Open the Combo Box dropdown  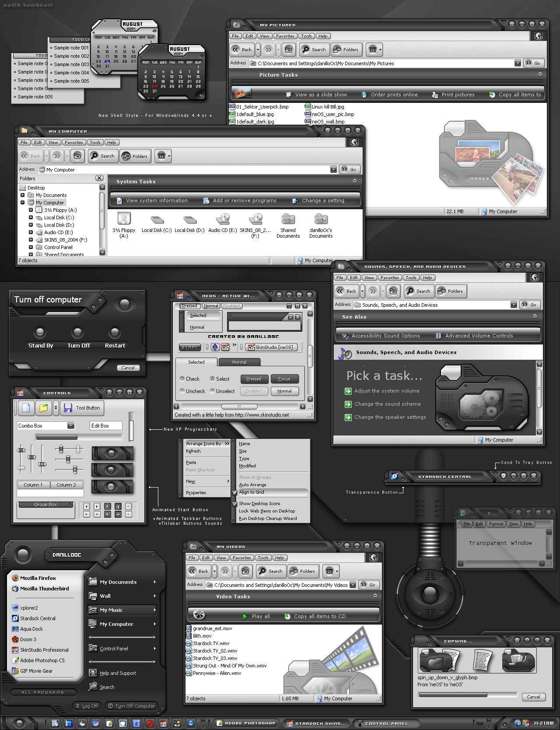tap(71, 426)
